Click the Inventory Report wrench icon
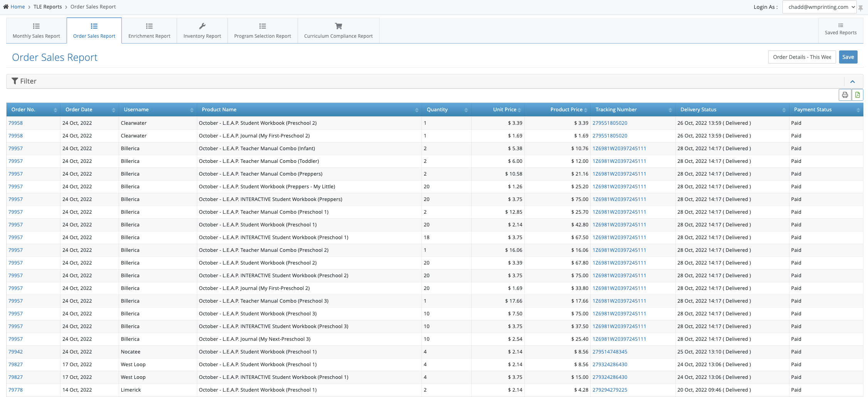This screenshot has width=868, height=397. pos(202,26)
